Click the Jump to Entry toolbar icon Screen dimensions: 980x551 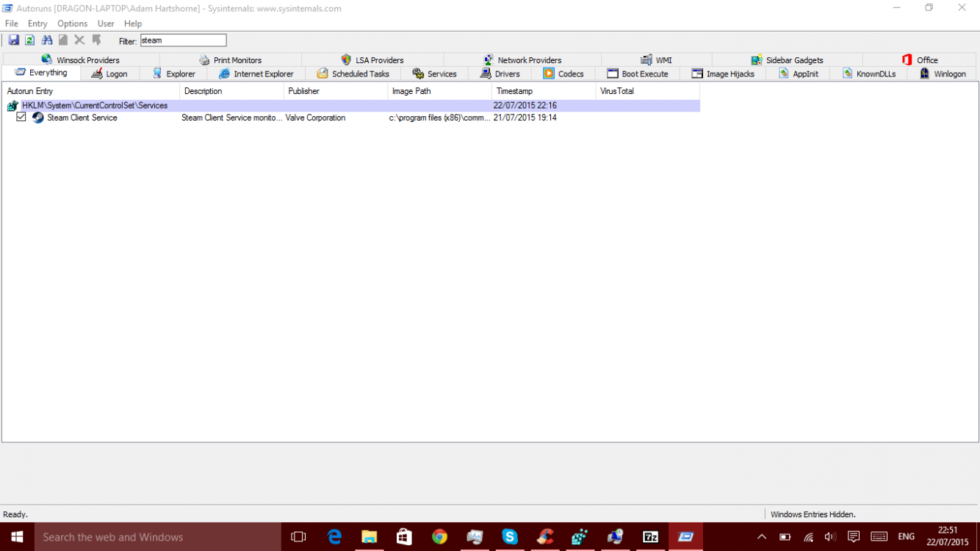click(96, 40)
